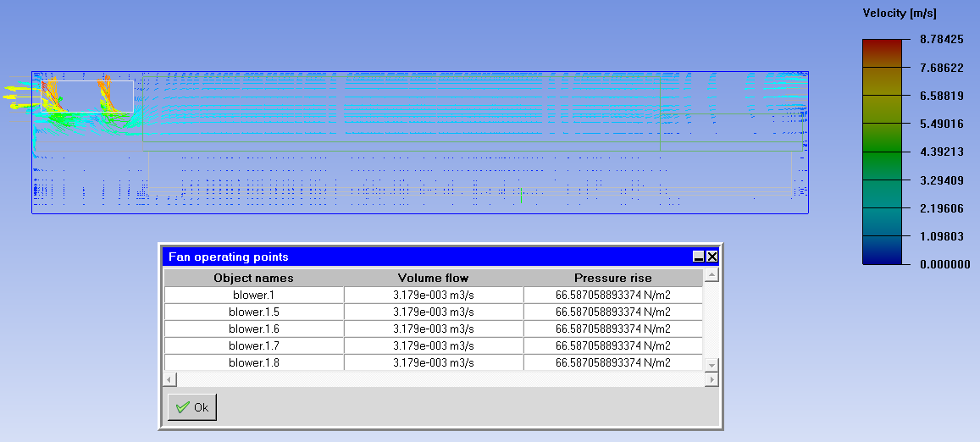Screen dimensions: 980x442
Task: Click the Volume flow column header
Action: (x=433, y=278)
